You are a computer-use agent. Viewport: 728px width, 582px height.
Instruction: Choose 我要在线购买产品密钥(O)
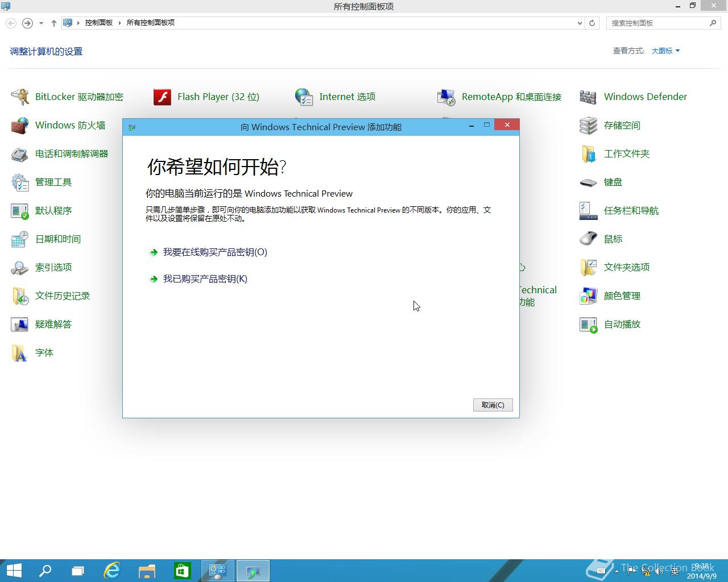[215, 252]
